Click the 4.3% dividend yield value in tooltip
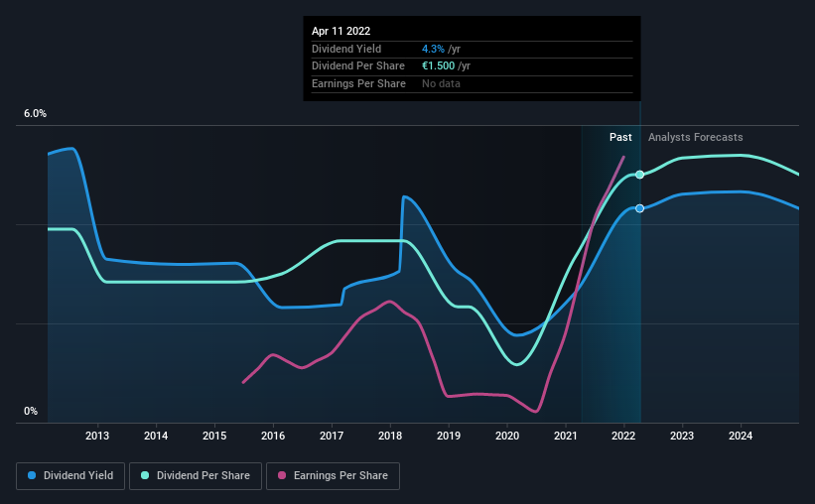815x504 pixels. click(x=433, y=49)
